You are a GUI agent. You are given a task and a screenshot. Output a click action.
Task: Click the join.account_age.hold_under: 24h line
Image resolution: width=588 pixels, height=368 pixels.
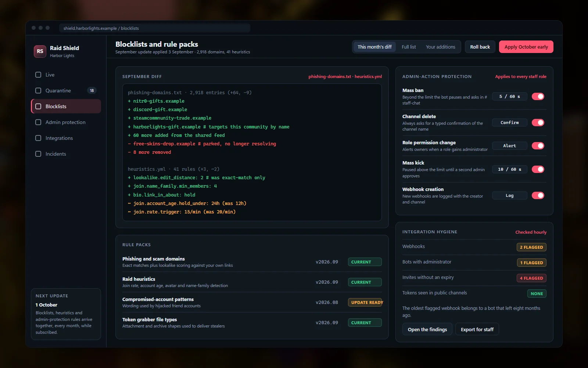[x=187, y=204]
